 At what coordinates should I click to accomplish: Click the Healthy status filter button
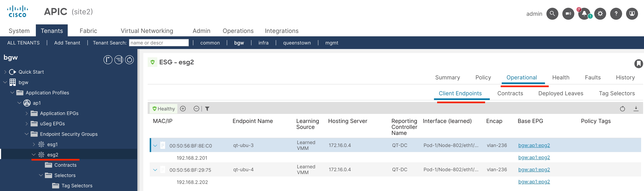tap(164, 108)
